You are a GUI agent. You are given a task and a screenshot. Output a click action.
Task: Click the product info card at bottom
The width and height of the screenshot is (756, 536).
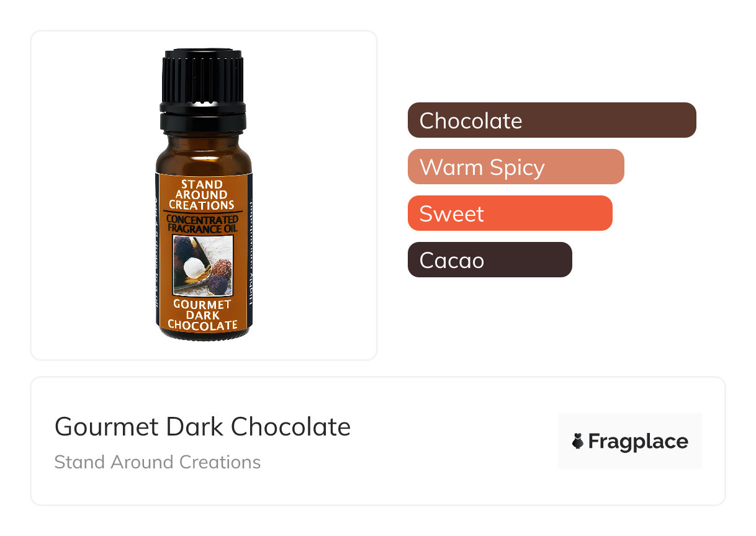click(x=378, y=441)
